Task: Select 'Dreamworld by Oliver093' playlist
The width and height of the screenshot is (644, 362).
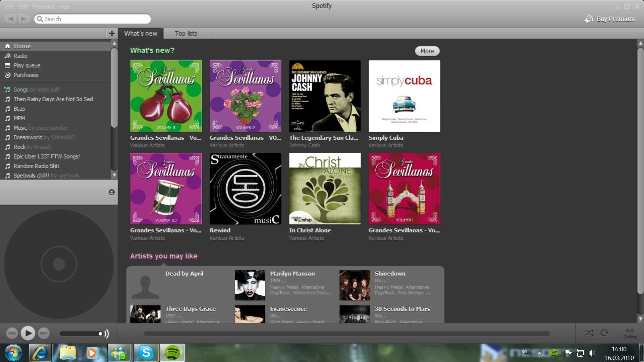Action: (x=55, y=137)
